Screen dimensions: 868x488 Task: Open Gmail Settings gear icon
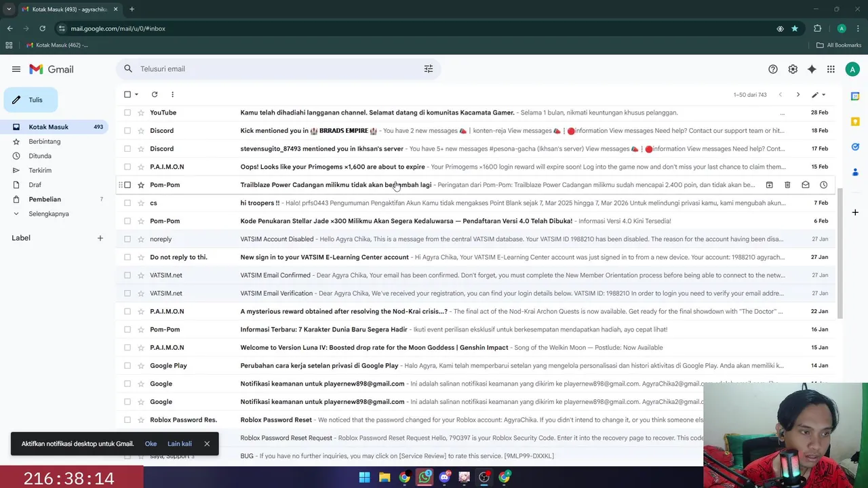pyautogui.click(x=793, y=69)
